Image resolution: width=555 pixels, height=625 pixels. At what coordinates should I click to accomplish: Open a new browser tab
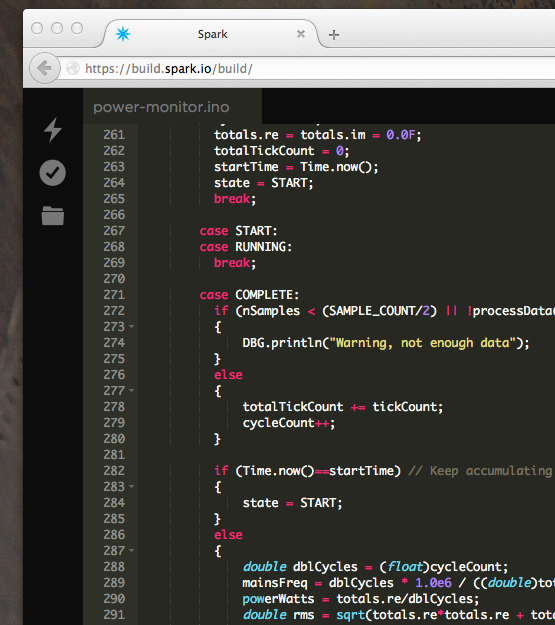(x=334, y=35)
